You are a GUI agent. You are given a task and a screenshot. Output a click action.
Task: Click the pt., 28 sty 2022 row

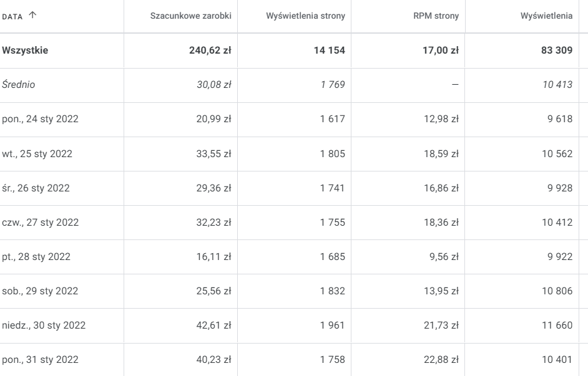(36, 256)
